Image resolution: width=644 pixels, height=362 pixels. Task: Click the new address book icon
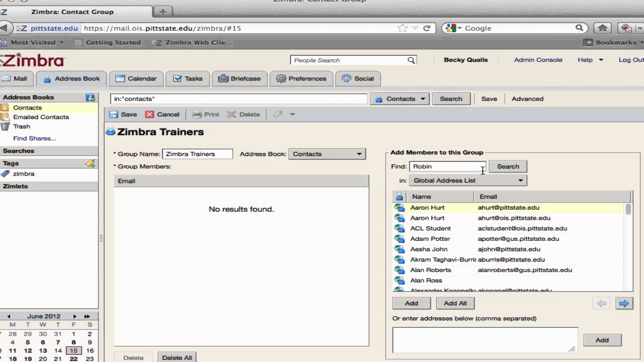coord(91,97)
